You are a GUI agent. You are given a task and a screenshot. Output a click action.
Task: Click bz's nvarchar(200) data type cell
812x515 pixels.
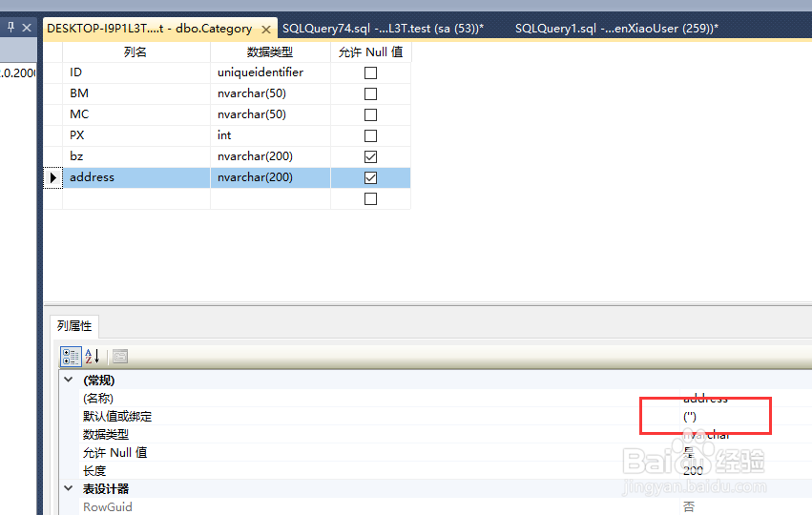[x=270, y=156]
